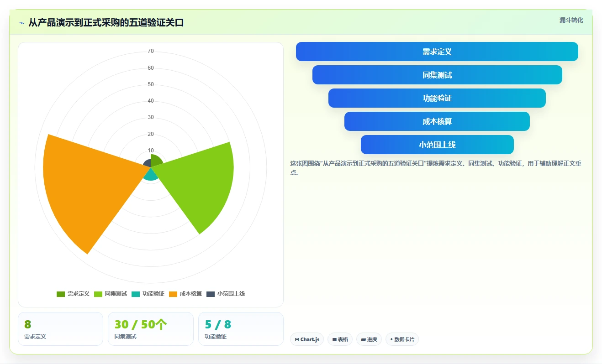
Task: Click the dark slate 小范围上线 chart segment
Action: coord(147,163)
